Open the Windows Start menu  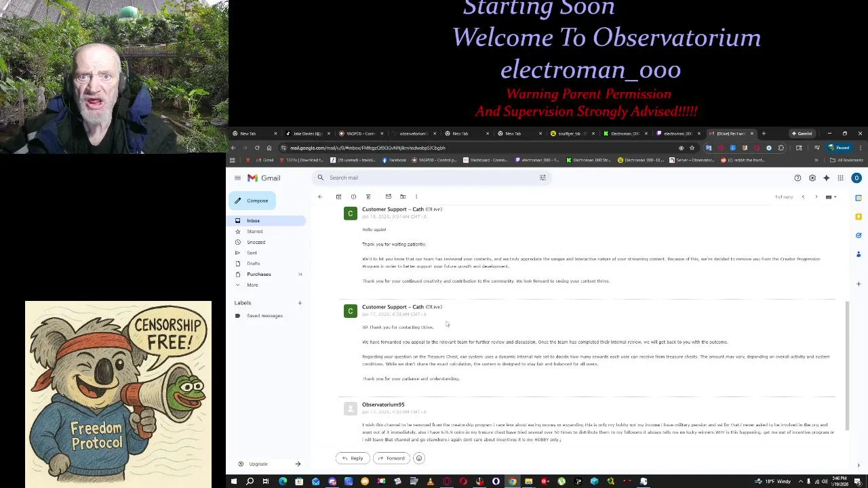233,481
